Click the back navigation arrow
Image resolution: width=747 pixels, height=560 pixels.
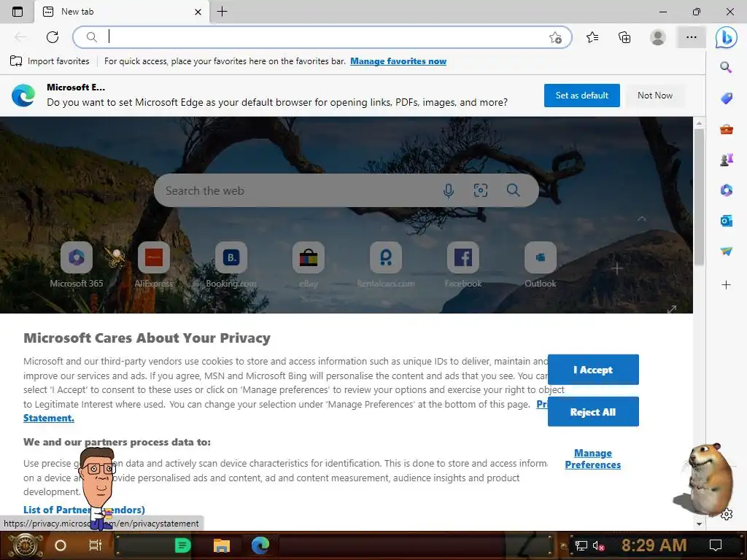point(20,37)
